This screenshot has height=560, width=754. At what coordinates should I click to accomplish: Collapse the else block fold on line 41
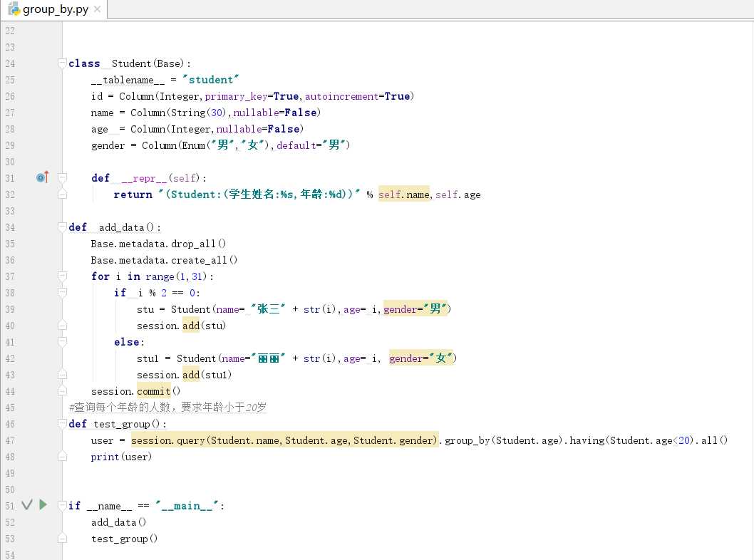(62, 342)
